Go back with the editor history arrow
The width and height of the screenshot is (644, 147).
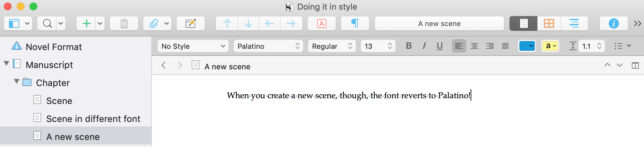tap(163, 65)
